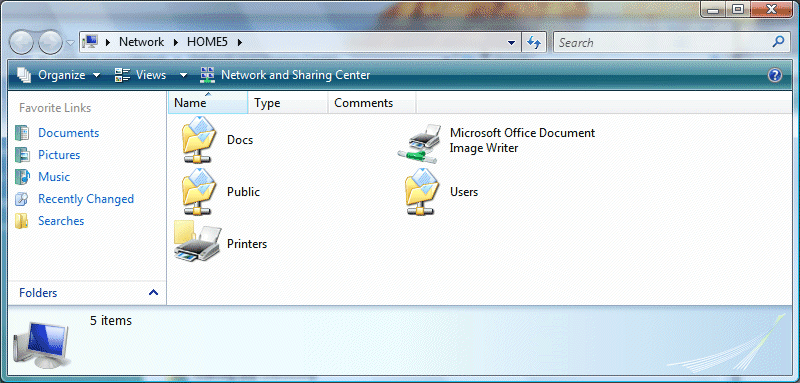Click the Music icon in Favorite Links

(22, 177)
